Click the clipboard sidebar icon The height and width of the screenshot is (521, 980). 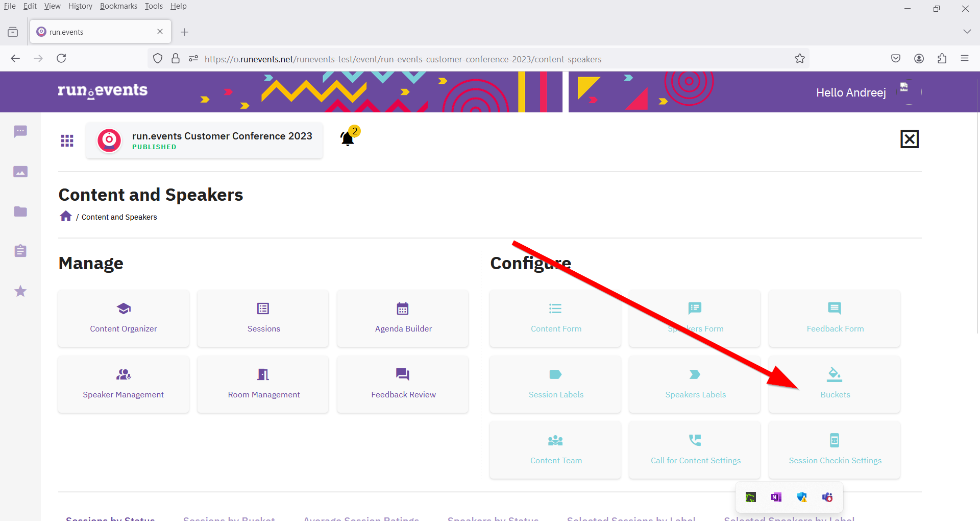coord(20,251)
